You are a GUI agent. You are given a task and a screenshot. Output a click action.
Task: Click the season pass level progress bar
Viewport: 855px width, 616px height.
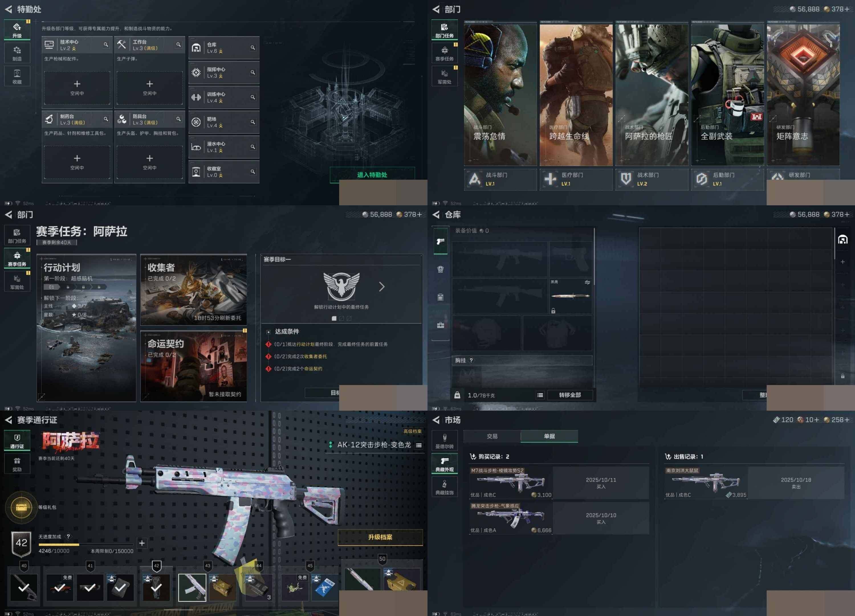click(85, 545)
